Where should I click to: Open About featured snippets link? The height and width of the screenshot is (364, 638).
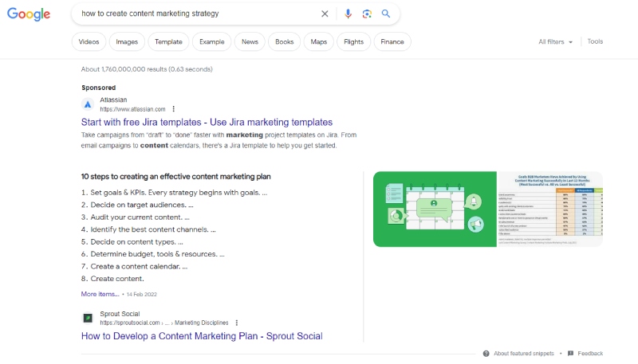(524, 354)
